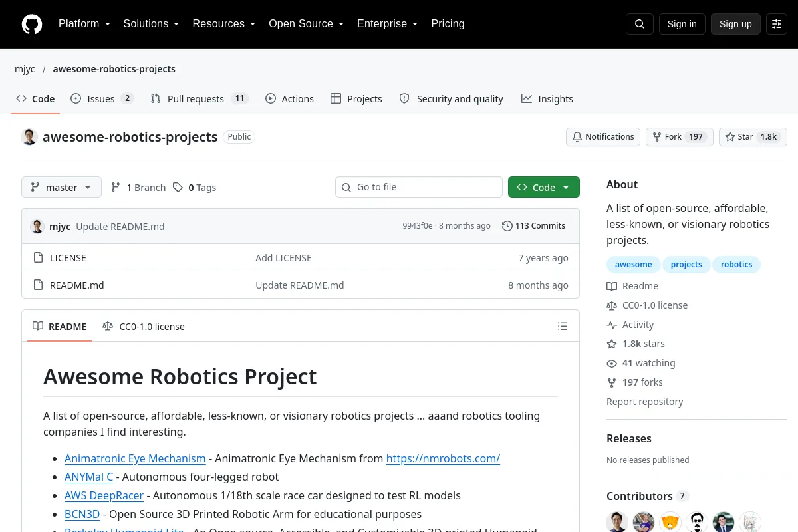Open Security and quality tab
Image resolution: width=798 pixels, height=532 pixels.
451,98
